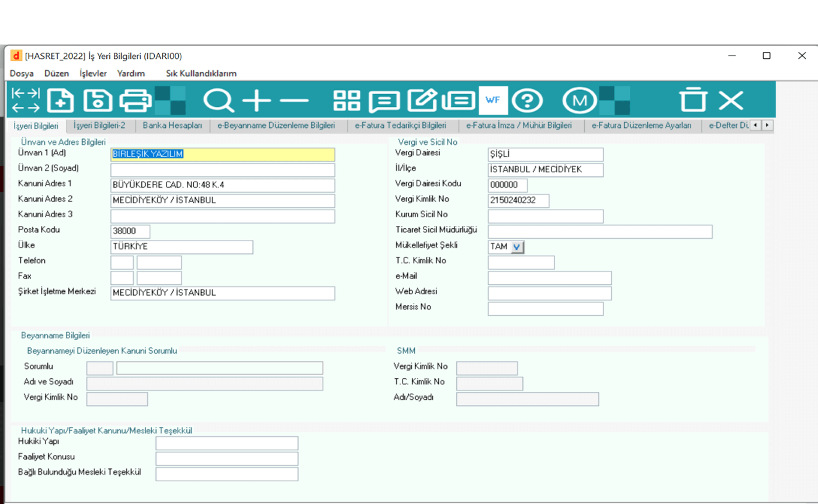
Task: Open the Yardım menu
Action: click(131, 74)
